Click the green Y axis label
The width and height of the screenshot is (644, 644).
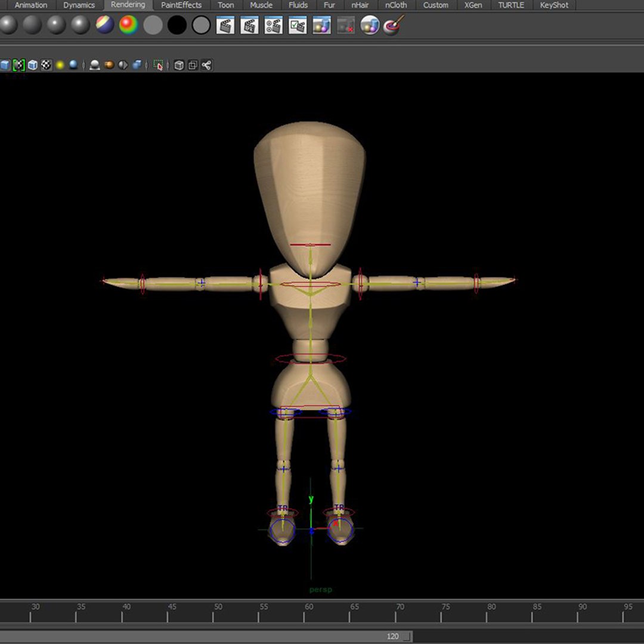pyautogui.click(x=311, y=499)
